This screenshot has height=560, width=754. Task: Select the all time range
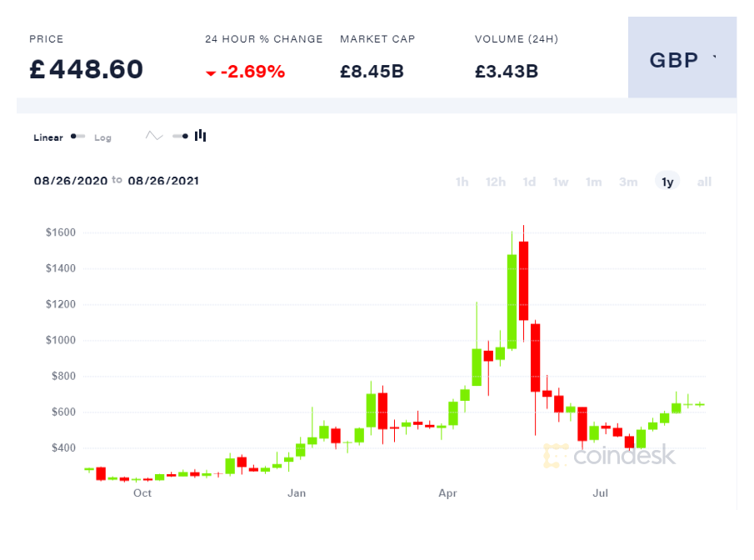[704, 182]
